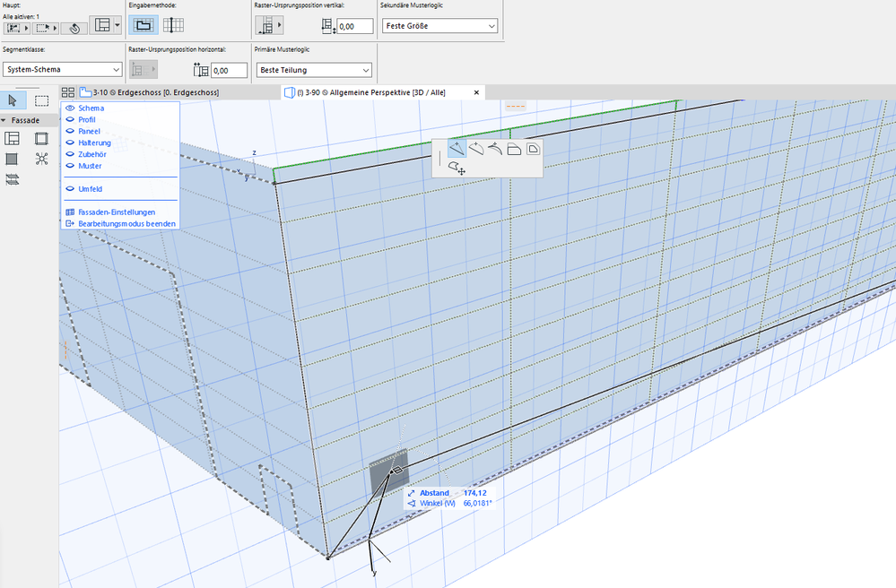Activate the Marquee tool

tap(41, 100)
